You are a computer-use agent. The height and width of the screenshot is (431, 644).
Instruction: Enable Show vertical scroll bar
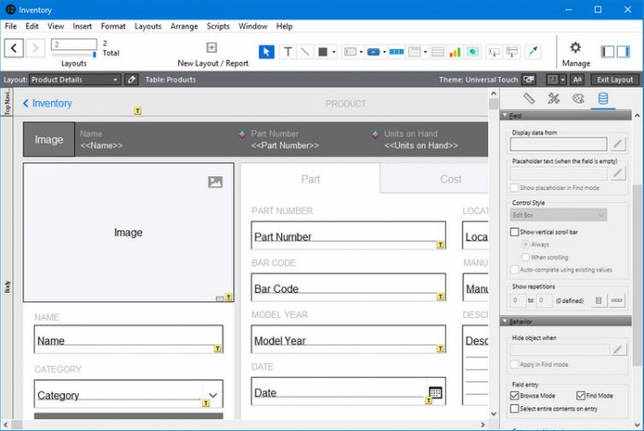(514, 232)
